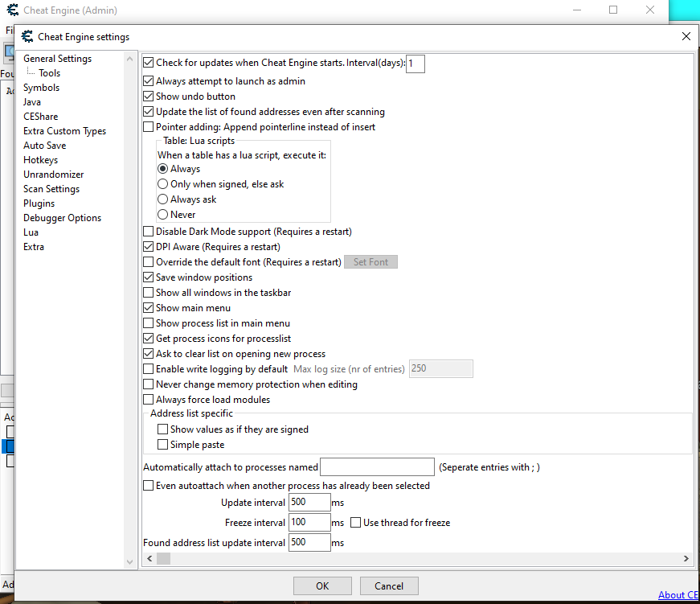
Task: Enable Show all windows in the taskbar
Action: pos(148,293)
